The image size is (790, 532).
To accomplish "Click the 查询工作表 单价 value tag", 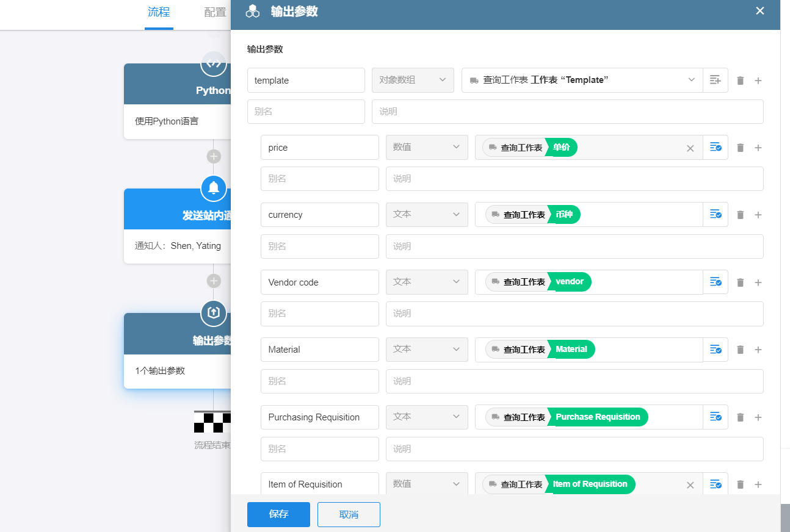I will (x=530, y=148).
